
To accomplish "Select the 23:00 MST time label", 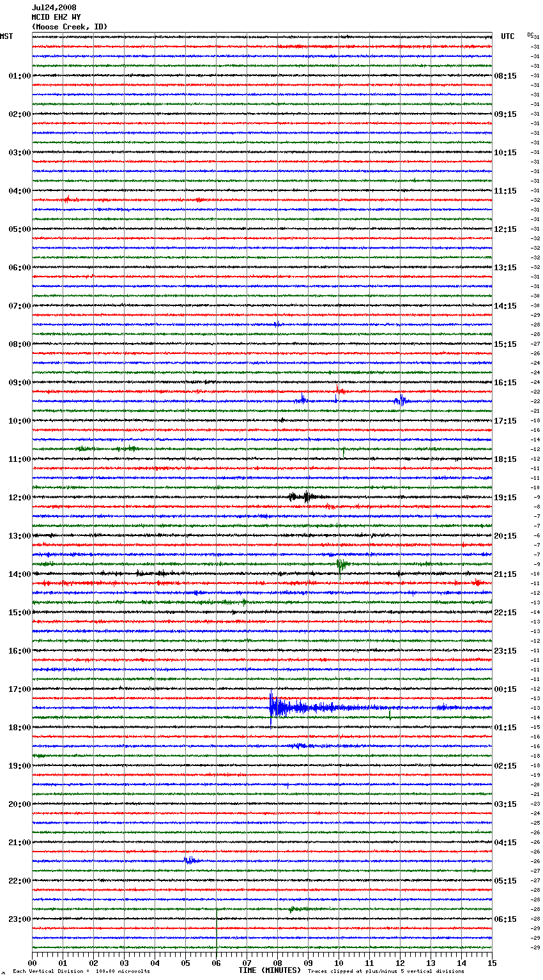I will [20, 919].
